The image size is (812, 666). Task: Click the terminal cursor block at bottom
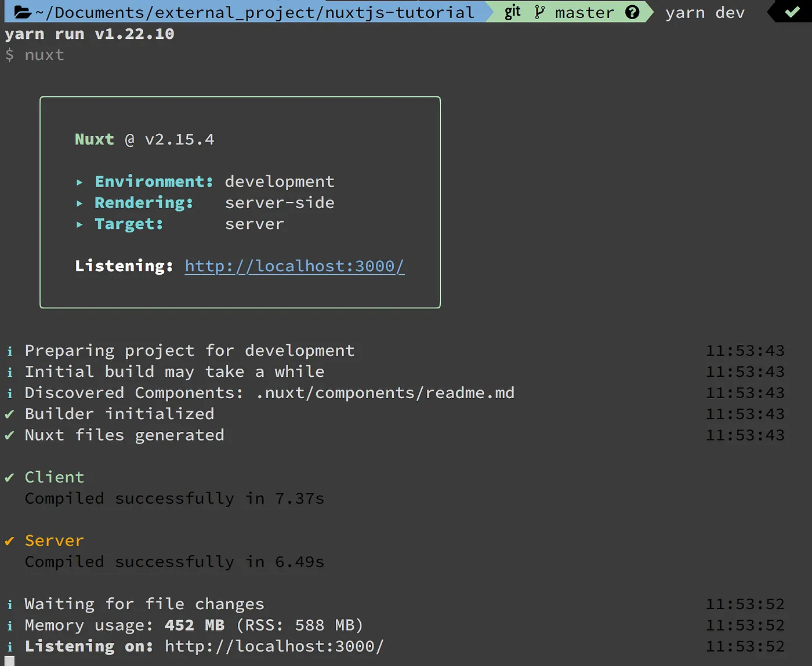pyautogui.click(x=10, y=661)
